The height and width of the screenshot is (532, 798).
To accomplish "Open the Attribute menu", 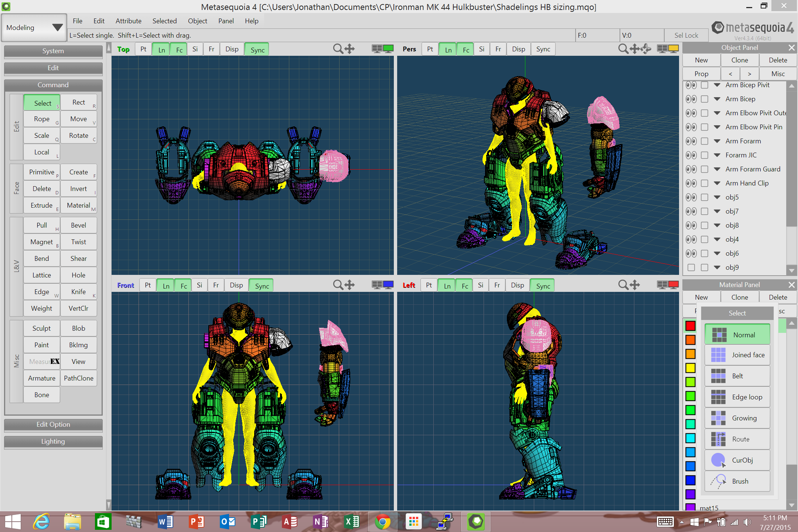I will coord(128,21).
